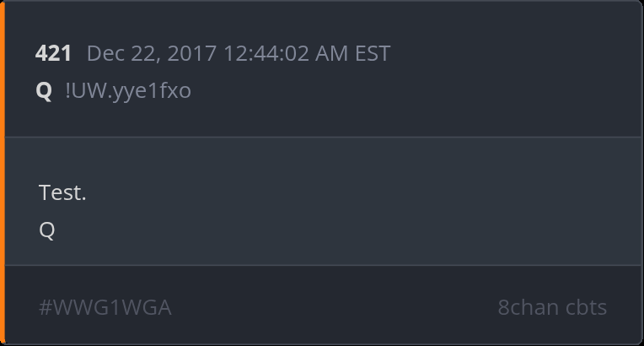Click footer area between hashtag and 8chan
This screenshot has height=346, width=644.
[x=335, y=307]
